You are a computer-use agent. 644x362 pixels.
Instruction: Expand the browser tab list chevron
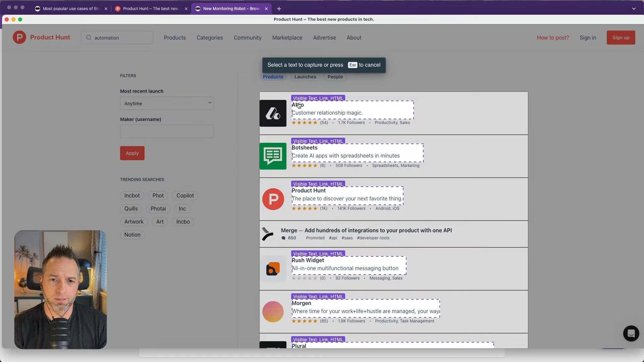pos(634,9)
